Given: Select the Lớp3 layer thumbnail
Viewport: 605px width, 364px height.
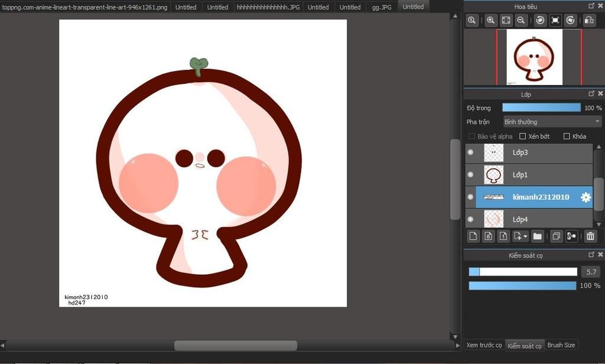Looking at the screenshot, I should tap(493, 152).
